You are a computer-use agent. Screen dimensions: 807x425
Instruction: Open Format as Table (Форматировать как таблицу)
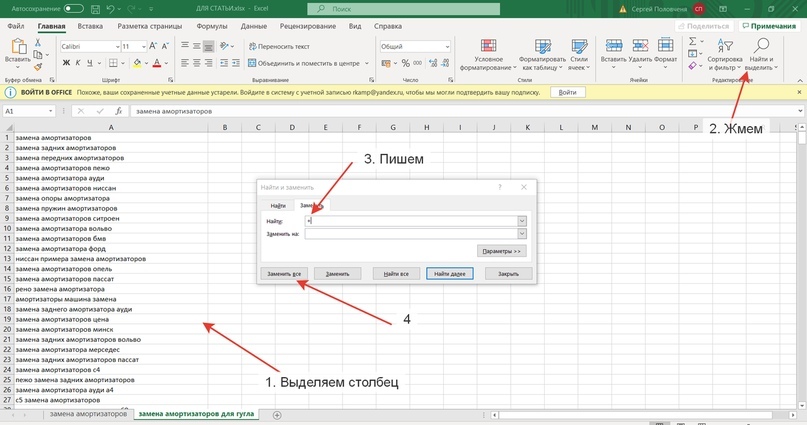[x=542, y=54]
